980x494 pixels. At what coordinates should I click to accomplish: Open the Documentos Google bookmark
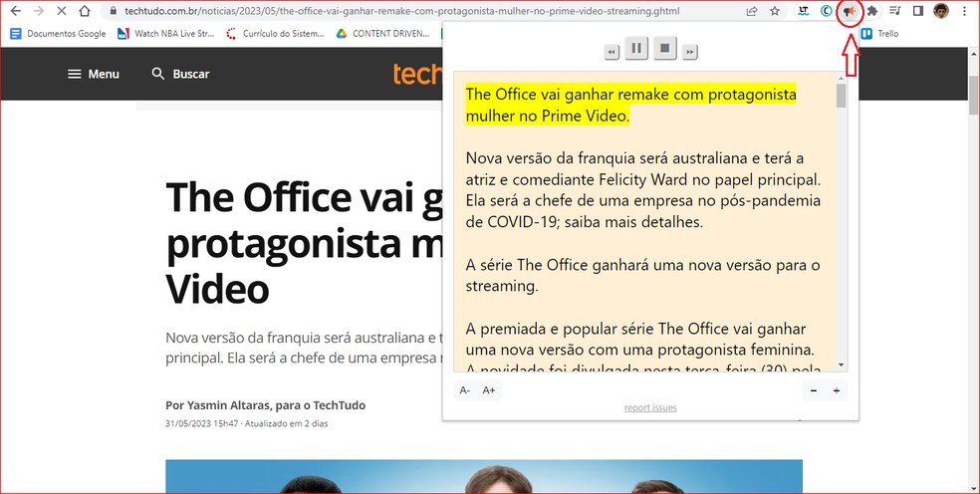click(x=58, y=34)
